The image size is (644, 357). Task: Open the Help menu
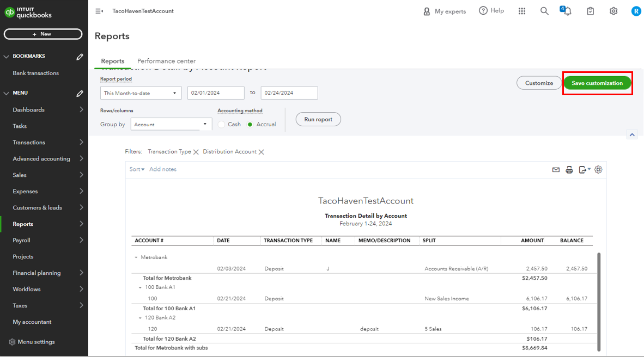click(x=491, y=11)
